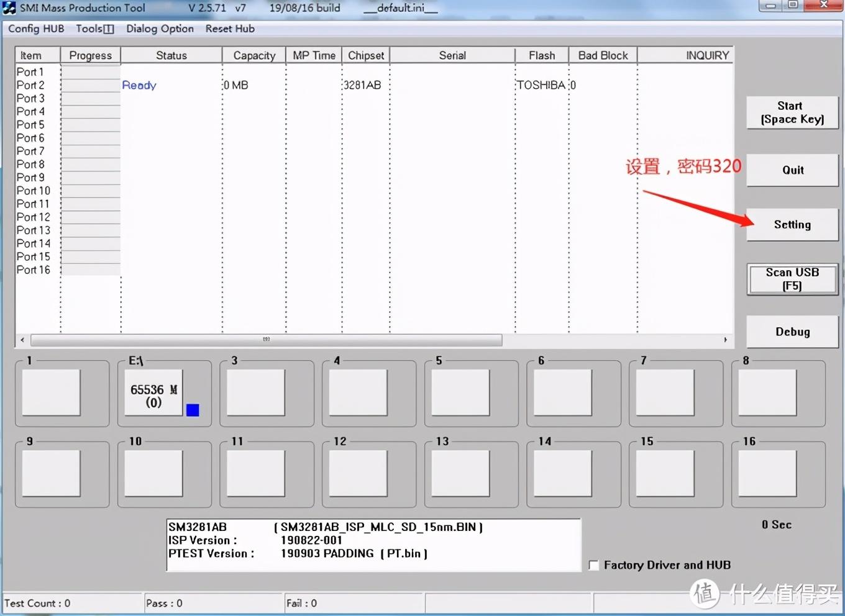
Task: Select the Port 2 row
Action: pos(374,85)
